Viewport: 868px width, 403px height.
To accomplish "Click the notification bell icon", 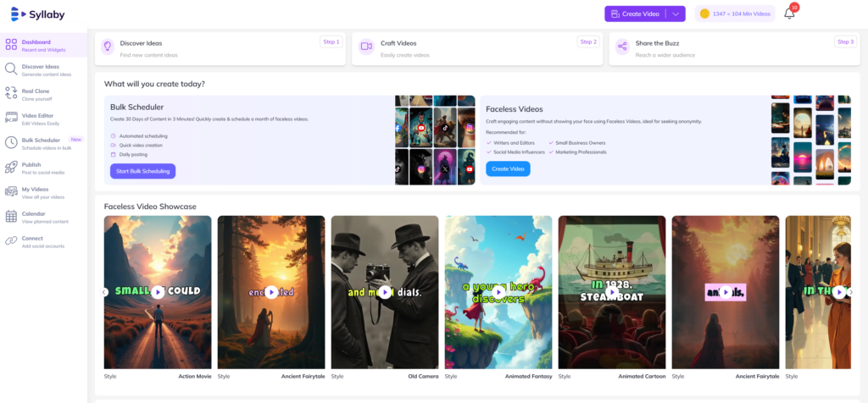I will [789, 14].
